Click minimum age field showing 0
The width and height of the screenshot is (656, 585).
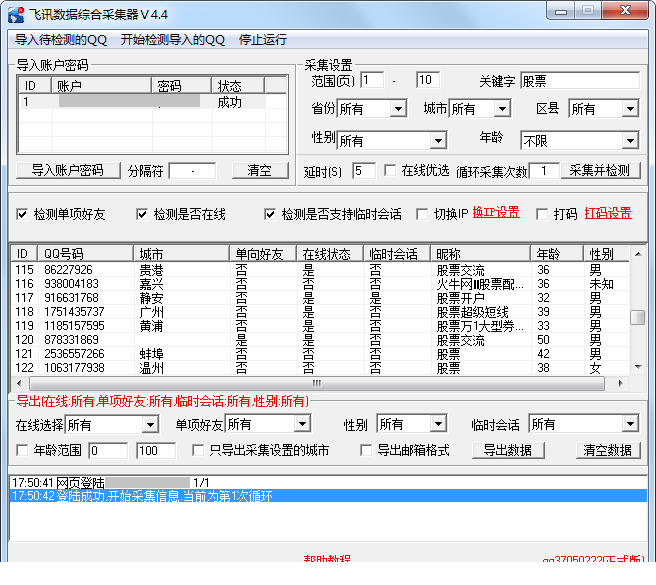point(108,451)
